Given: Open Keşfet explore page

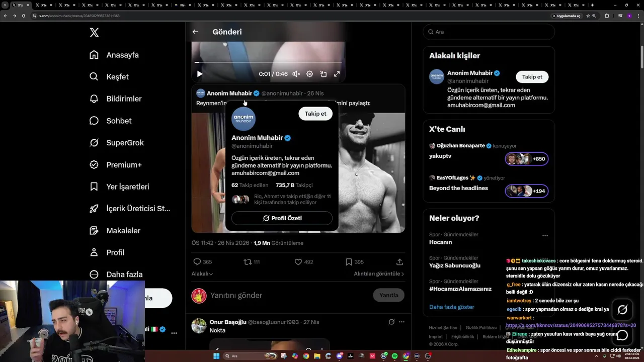Looking at the screenshot, I should tap(109, 77).
